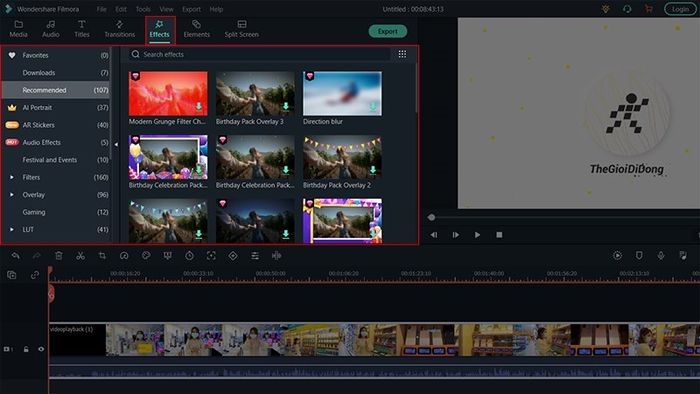The image size is (700, 394).
Task: Open the Audio tab
Action: (x=50, y=29)
